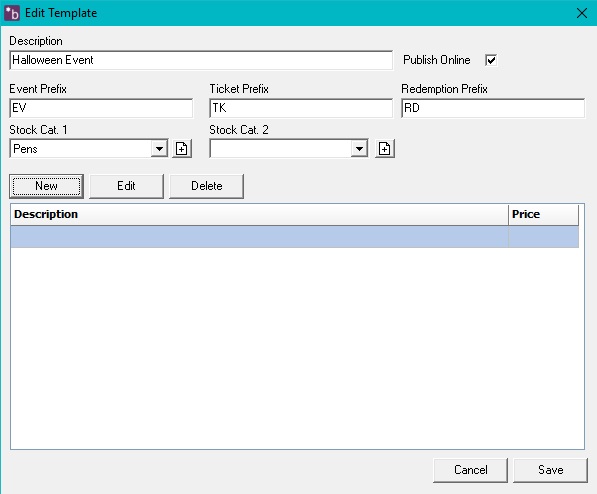Viewport: 597px width, 494px height.
Task: Select the highlighted blank row in the list
Action: coord(295,237)
